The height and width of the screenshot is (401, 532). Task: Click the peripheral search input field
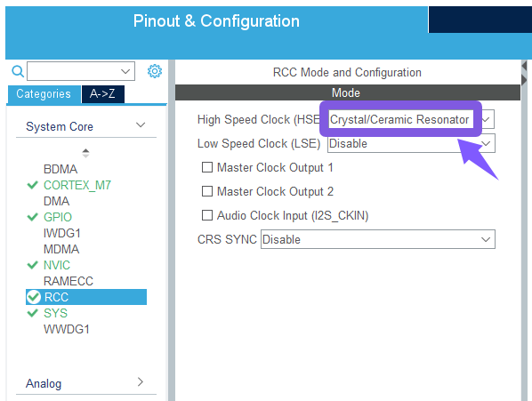81,71
